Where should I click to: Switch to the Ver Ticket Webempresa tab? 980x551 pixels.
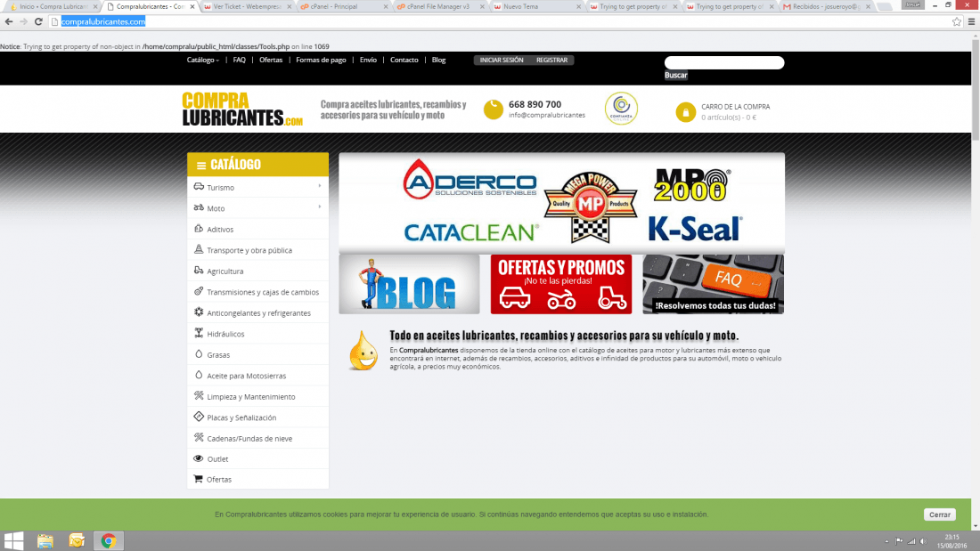(246, 7)
